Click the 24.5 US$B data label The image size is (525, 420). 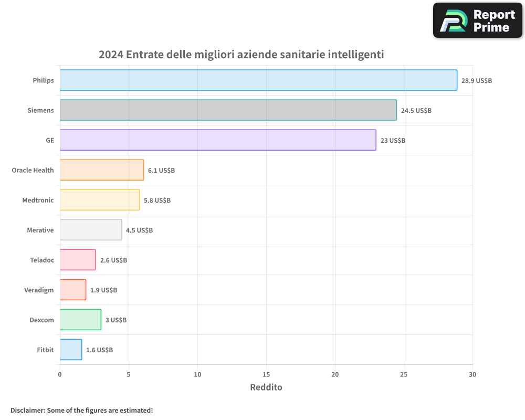[416, 111]
